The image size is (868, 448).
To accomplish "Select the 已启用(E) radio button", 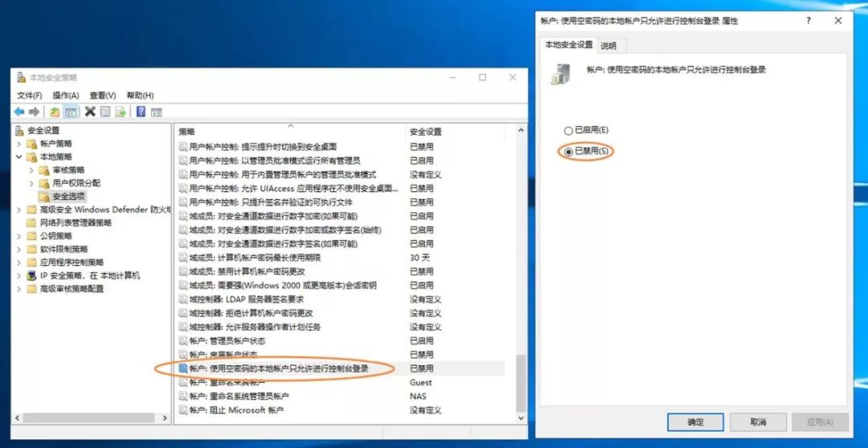I will [x=568, y=131].
